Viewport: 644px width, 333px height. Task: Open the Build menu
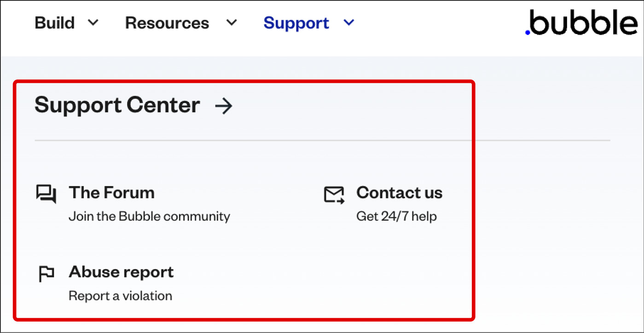point(54,23)
